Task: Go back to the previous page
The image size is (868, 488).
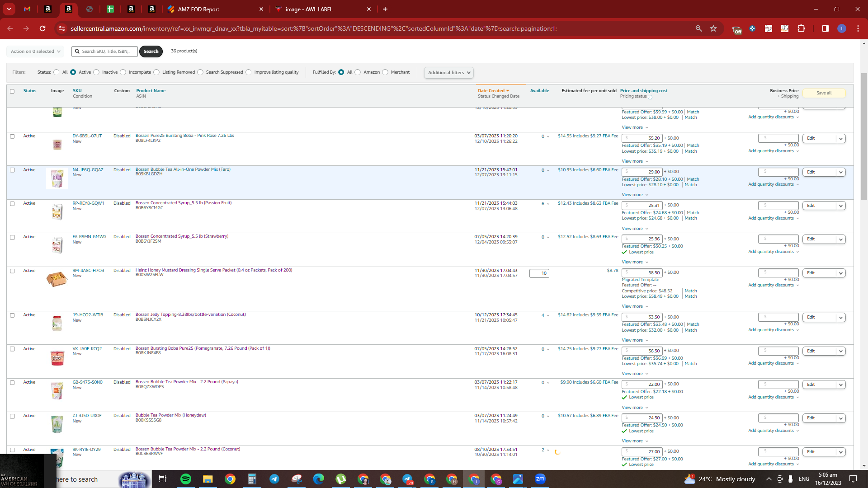Action: tap(10, 28)
